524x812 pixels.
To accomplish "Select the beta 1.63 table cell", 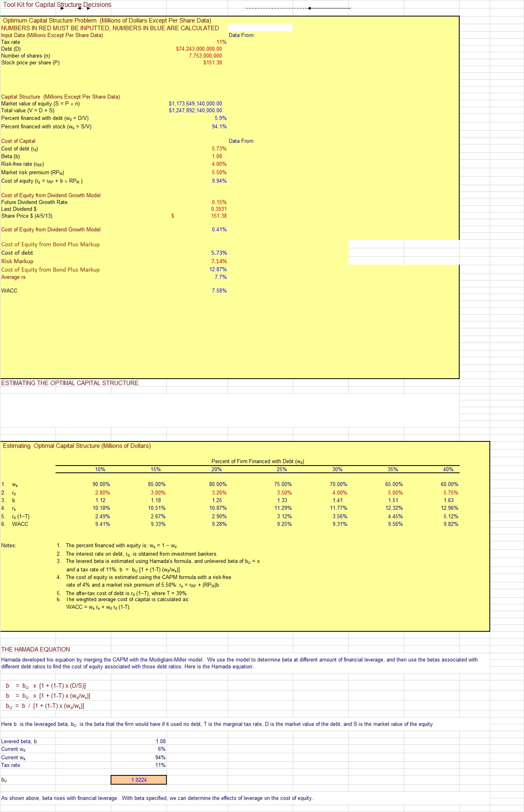I will point(449,501).
